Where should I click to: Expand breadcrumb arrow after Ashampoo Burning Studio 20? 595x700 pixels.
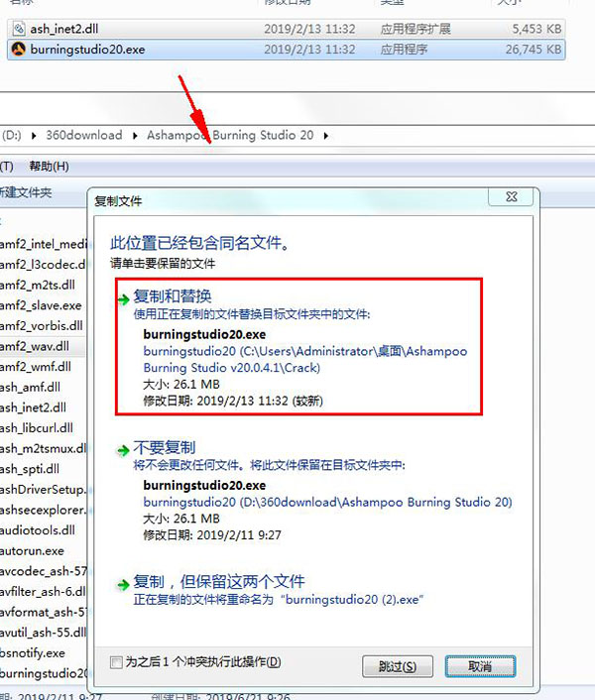tap(324, 135)
